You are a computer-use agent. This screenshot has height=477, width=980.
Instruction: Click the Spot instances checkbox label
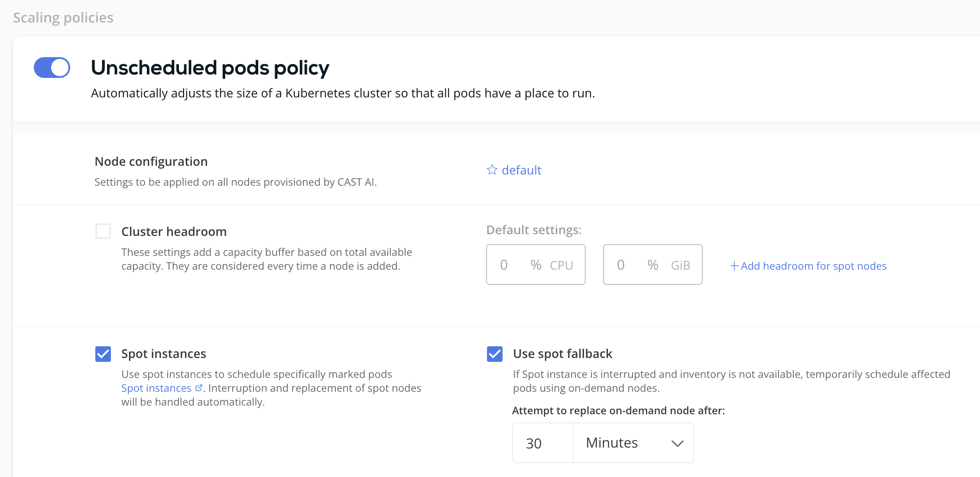pyautogui.click(x=164, y=354)
